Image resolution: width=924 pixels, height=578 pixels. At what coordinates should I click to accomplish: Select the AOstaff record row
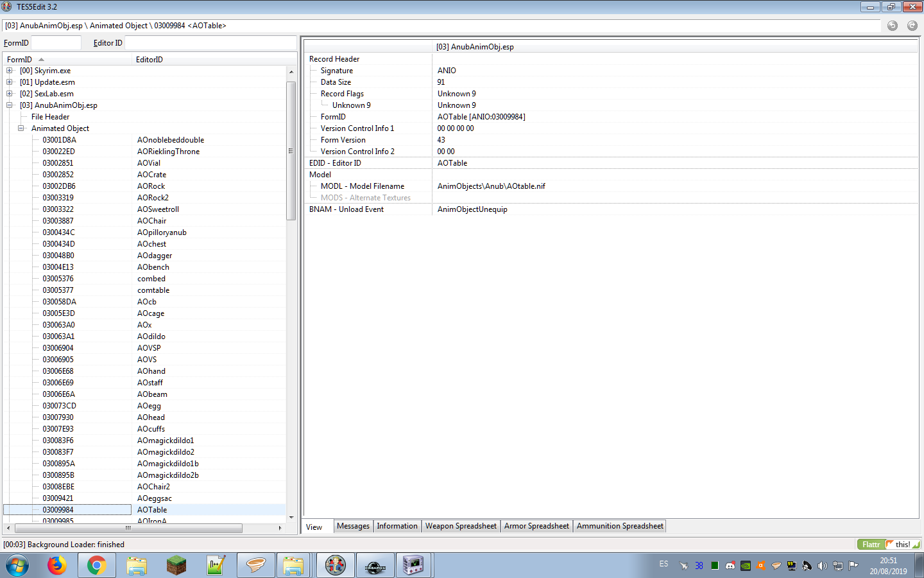pyautogui.click(x=144, y=383)
